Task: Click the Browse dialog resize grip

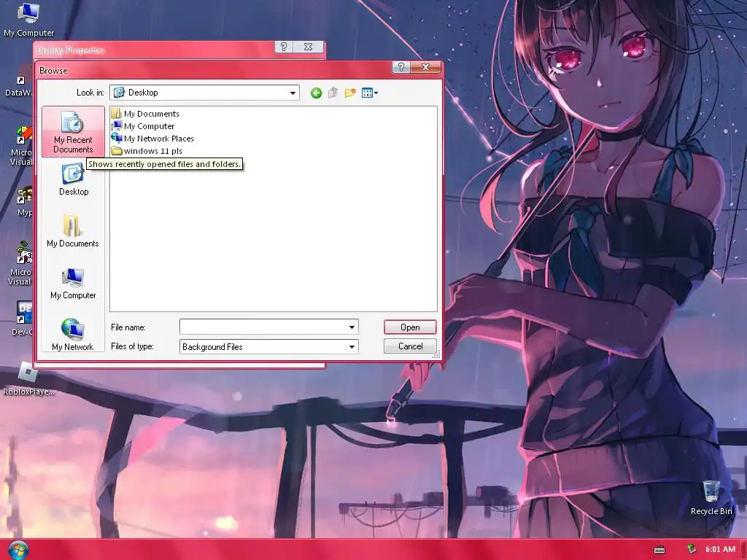Action: point(436,355)
